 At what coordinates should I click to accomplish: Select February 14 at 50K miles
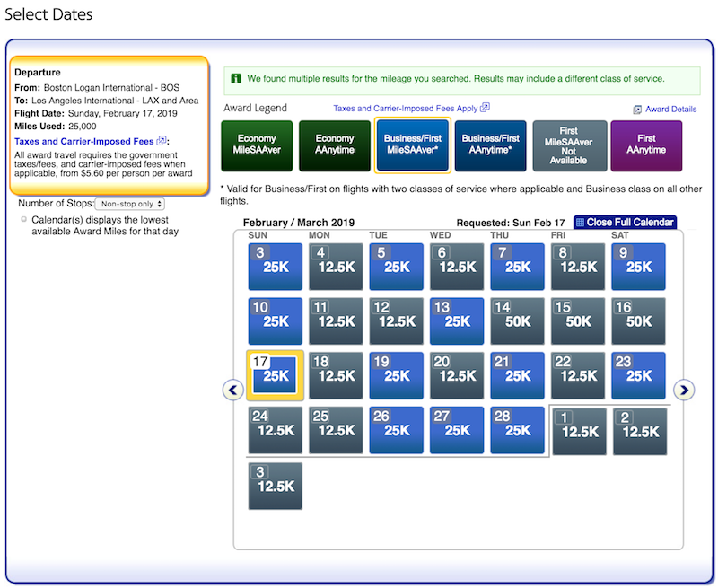(517, 321)
